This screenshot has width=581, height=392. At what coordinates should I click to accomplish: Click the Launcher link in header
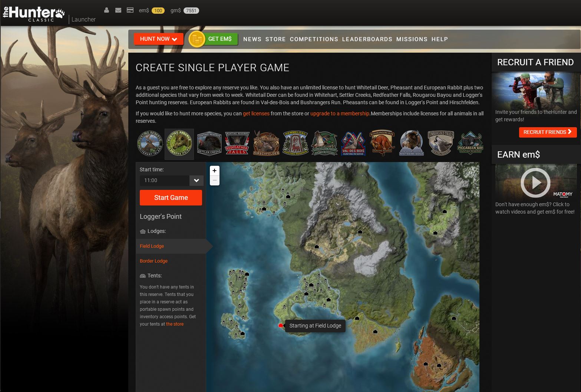click(83, 19)
